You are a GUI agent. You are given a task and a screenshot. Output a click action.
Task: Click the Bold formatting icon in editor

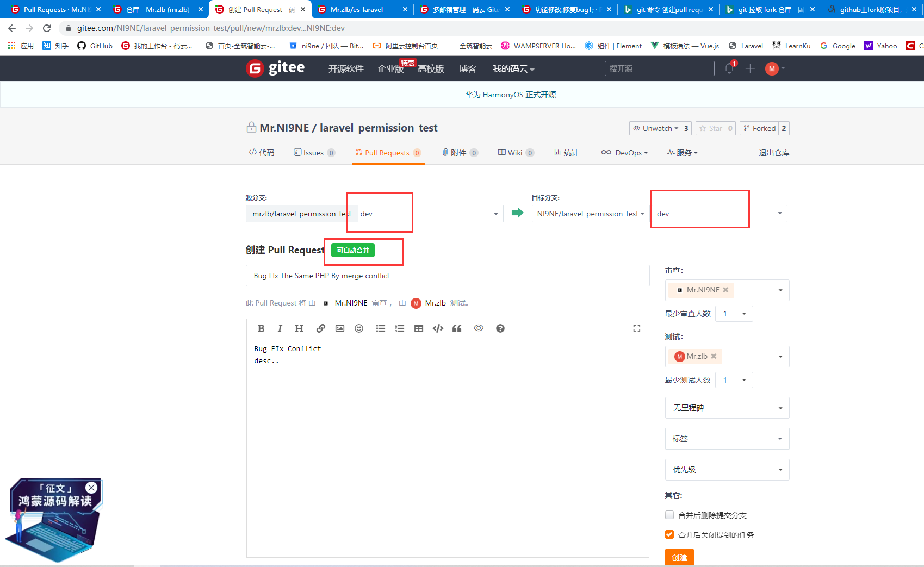[x=261, y=328]
